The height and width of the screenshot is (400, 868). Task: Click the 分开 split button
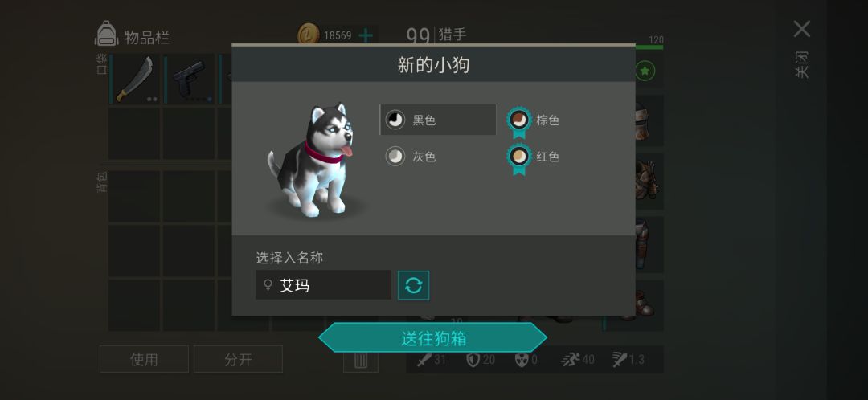238,359
